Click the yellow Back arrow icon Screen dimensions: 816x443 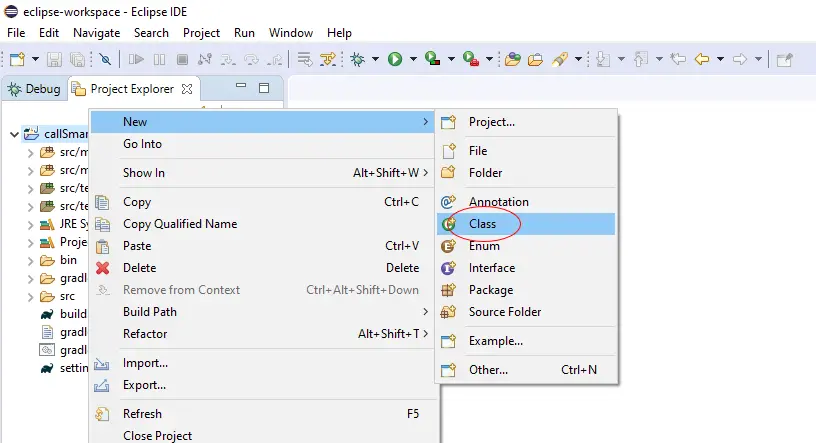(702, 59)
